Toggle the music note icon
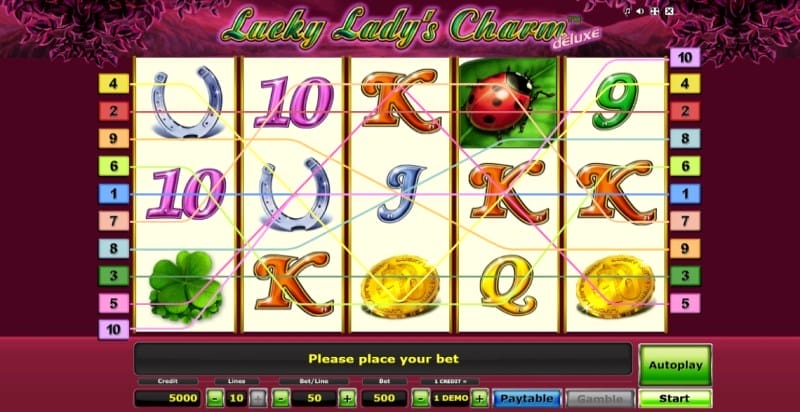 tap(627, 11)
